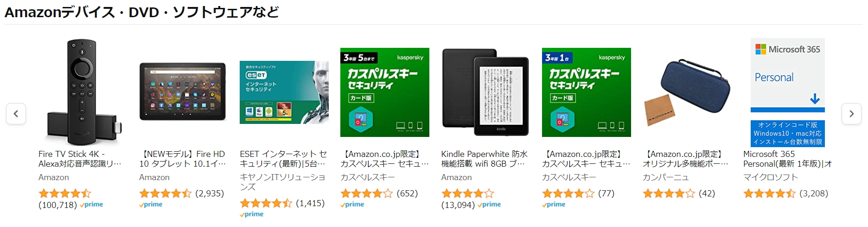Image resolution: width=868 pixels, height=227 pixels.
Task: Select the ESET Internet Security product image
Action: coord(284,92)
